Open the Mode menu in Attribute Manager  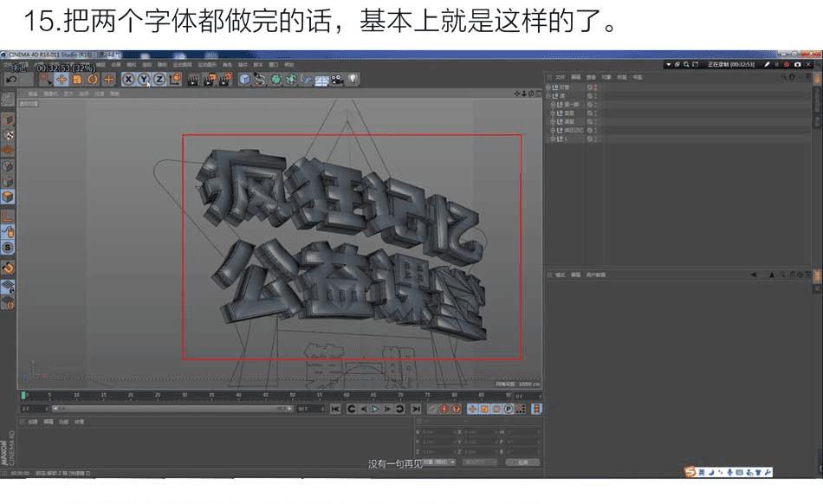pyautogui.click(x=560, y=275)
